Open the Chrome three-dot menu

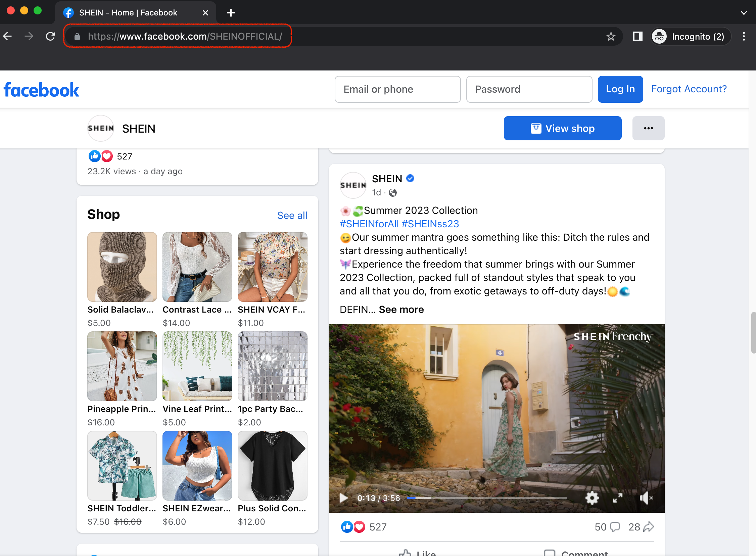click(x=744, y=36)
